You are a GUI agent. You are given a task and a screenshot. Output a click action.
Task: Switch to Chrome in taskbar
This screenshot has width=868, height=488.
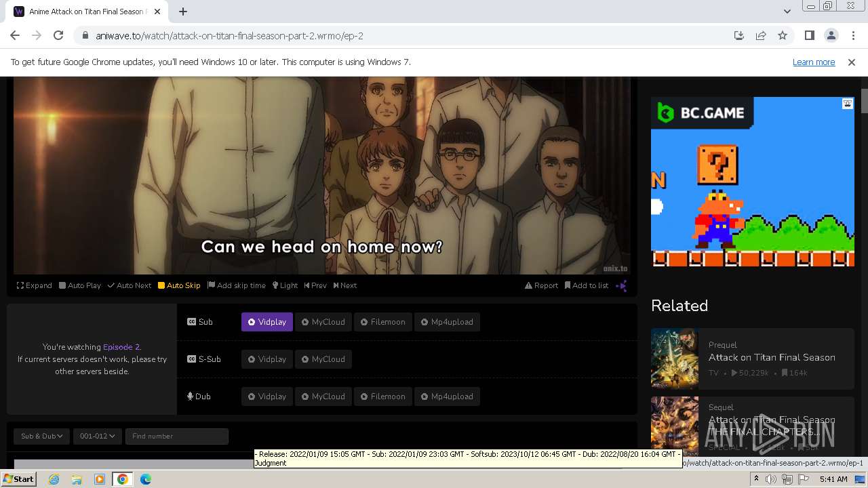pyautogui.click(x=123, y=479)
